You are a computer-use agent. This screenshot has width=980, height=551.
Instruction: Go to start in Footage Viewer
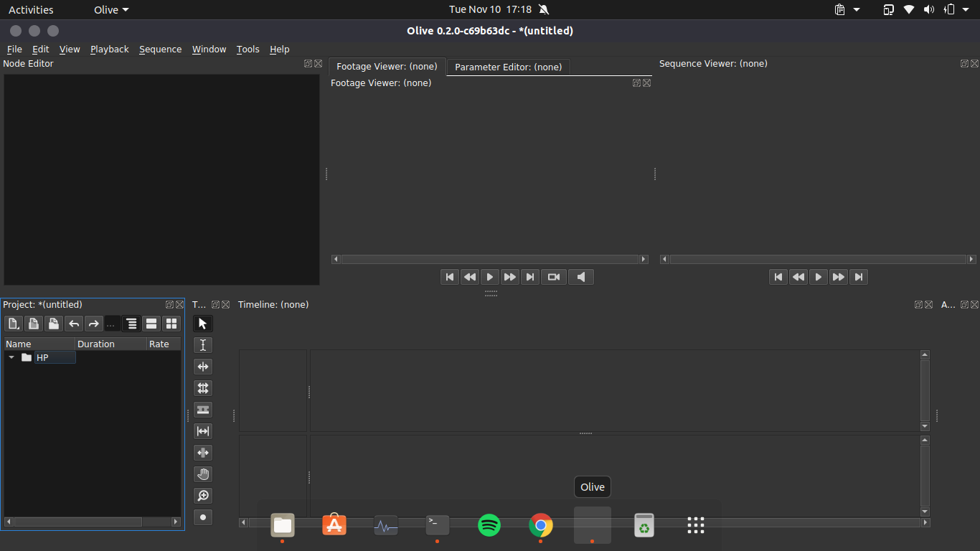[x=450, y=277]
